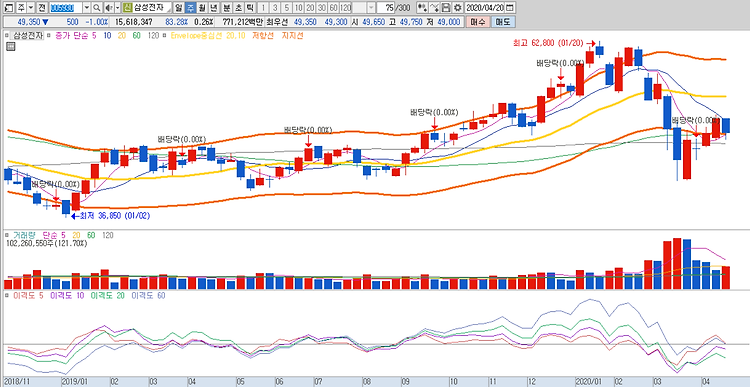Select the 1 interval button
The width and height of the screenshot is (750, 387).
point(263,8)
